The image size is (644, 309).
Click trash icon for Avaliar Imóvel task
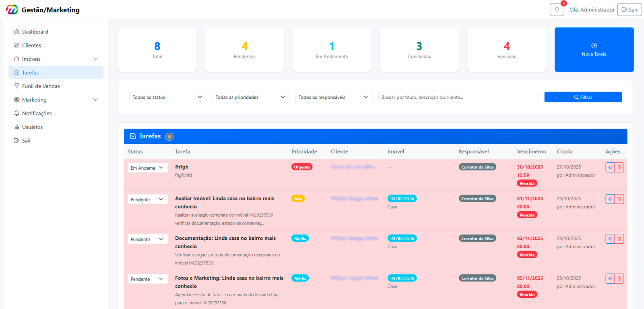619,199
